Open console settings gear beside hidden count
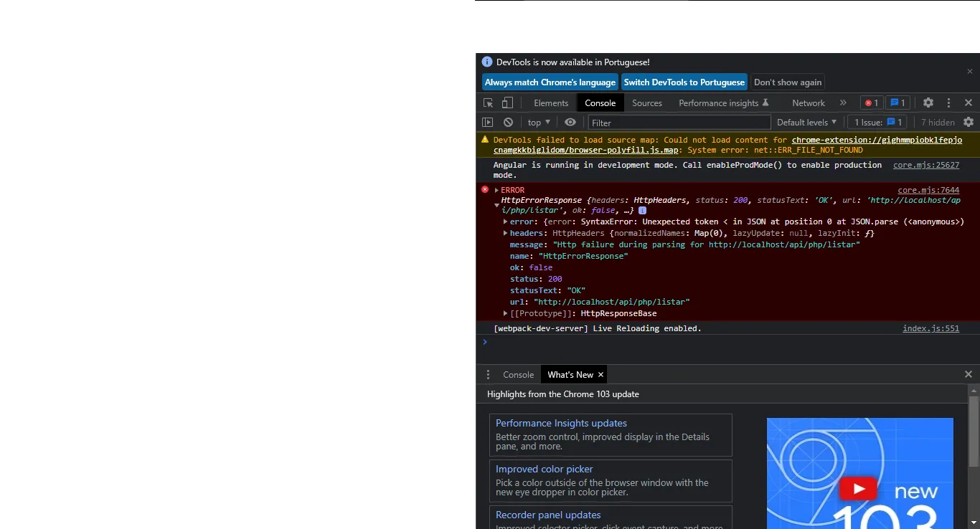Screen dimensions: 980x529 (969, 123)
